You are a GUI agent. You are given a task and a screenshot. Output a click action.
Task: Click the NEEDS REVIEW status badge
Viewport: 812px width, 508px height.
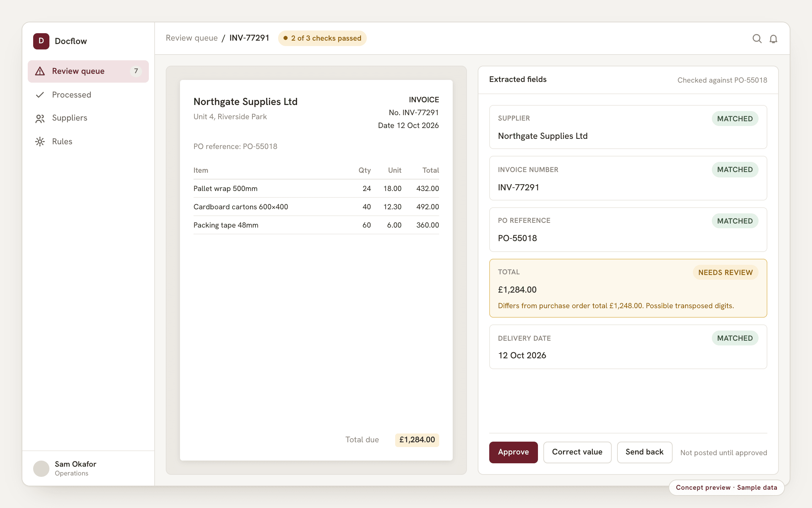725,272
